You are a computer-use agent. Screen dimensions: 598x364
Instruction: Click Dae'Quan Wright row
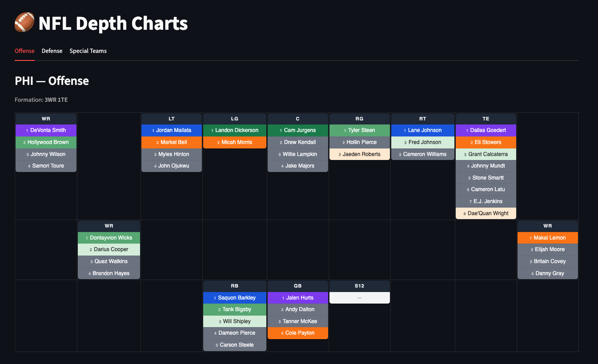(486, 213)
